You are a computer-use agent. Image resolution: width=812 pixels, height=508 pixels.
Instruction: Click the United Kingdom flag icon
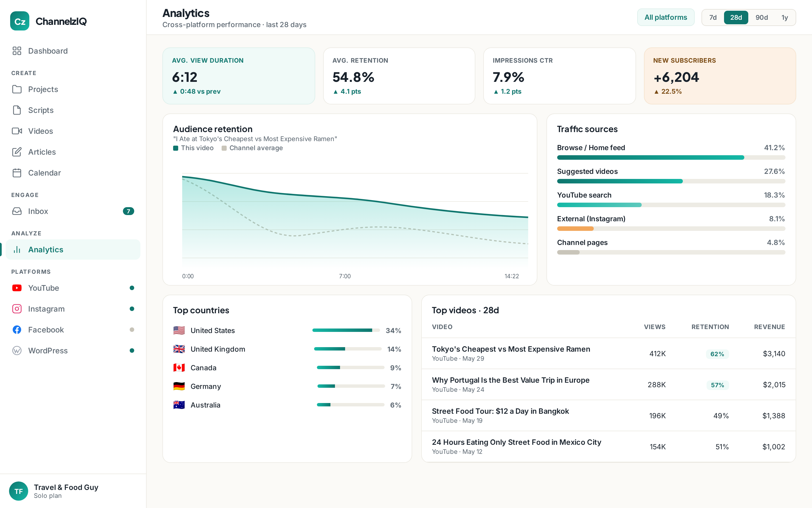coord(179,349)
